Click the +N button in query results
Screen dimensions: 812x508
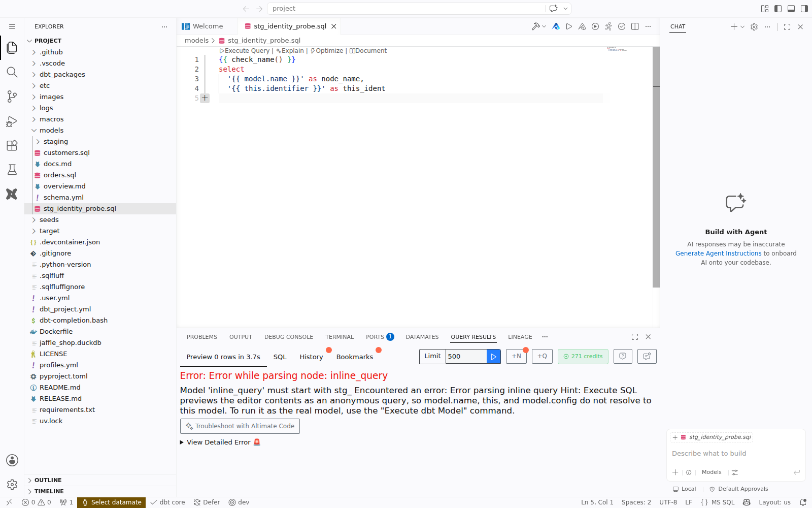pos(516,357)
